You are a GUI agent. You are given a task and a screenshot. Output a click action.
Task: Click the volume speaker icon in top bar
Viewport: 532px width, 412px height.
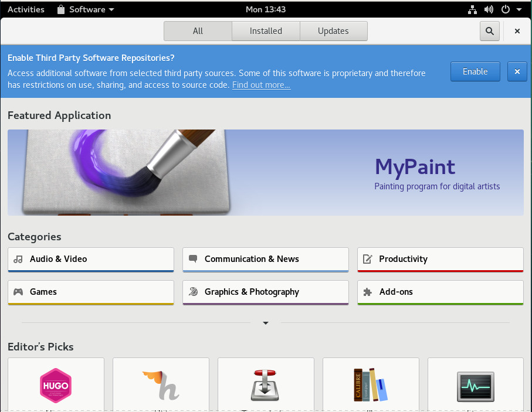(x=489, y=9)
